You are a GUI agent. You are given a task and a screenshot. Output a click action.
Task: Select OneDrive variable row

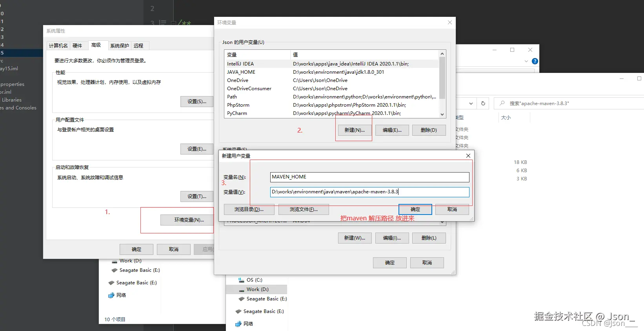pos(331,80)
